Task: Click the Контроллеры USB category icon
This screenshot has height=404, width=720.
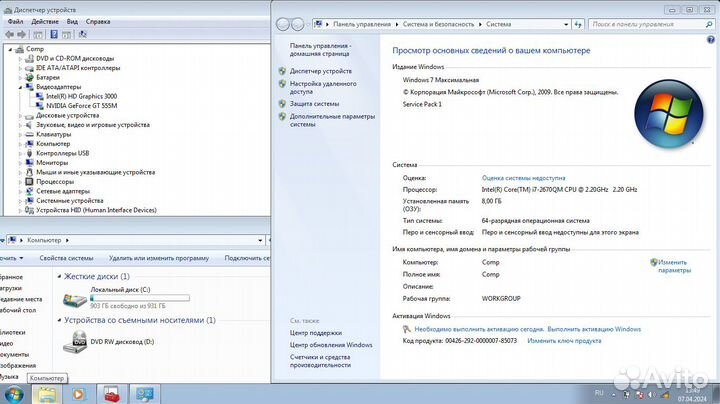Action: coord(29,153)
